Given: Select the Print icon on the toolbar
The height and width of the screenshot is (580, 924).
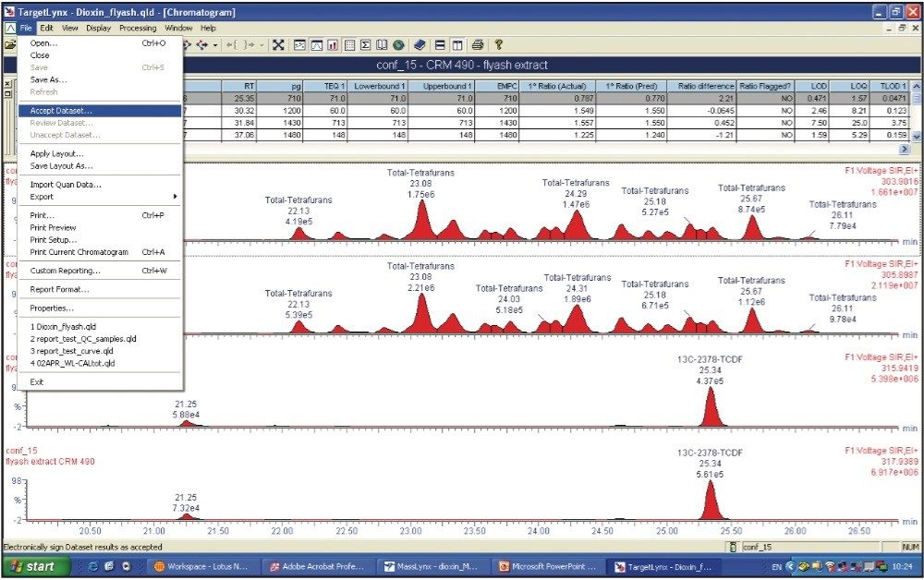Looking at the screenshot, I should [x=477, y=44].
